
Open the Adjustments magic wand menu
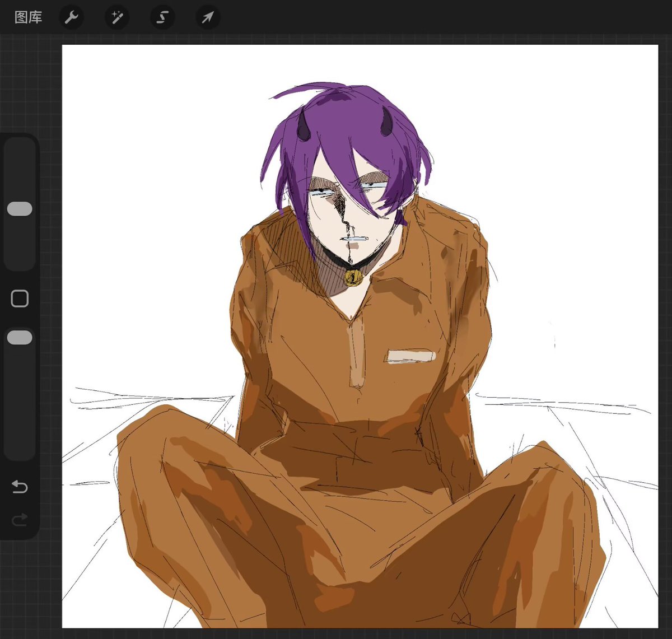116,18
